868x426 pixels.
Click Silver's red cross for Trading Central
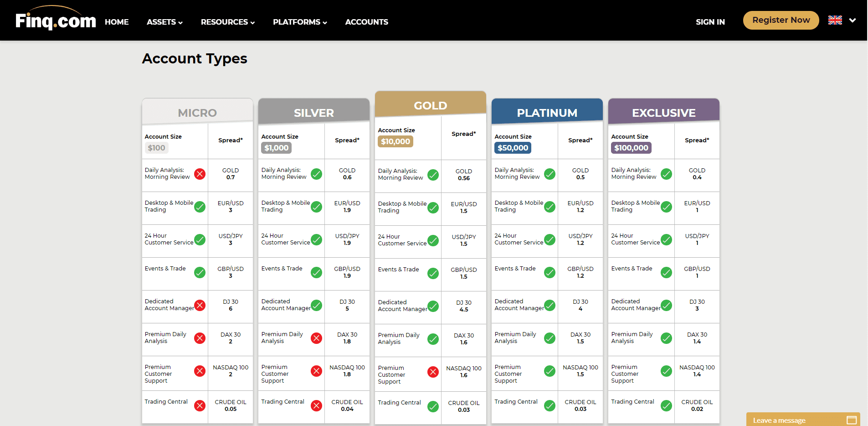point(316,405)
